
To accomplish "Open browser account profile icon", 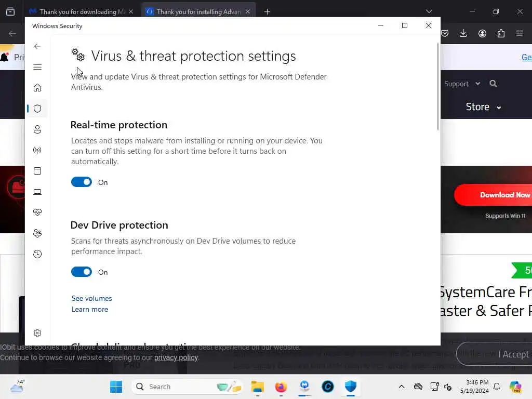I will coord(482,33).
